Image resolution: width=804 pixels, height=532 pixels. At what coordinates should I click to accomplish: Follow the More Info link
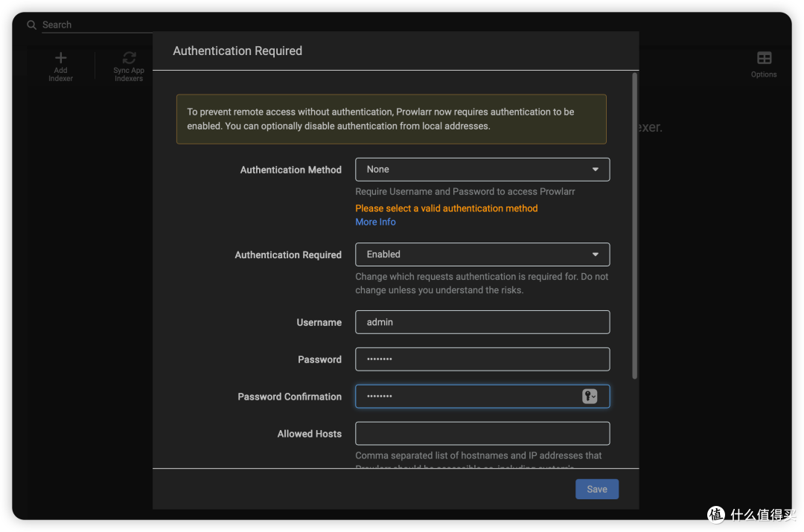point(375,222)
